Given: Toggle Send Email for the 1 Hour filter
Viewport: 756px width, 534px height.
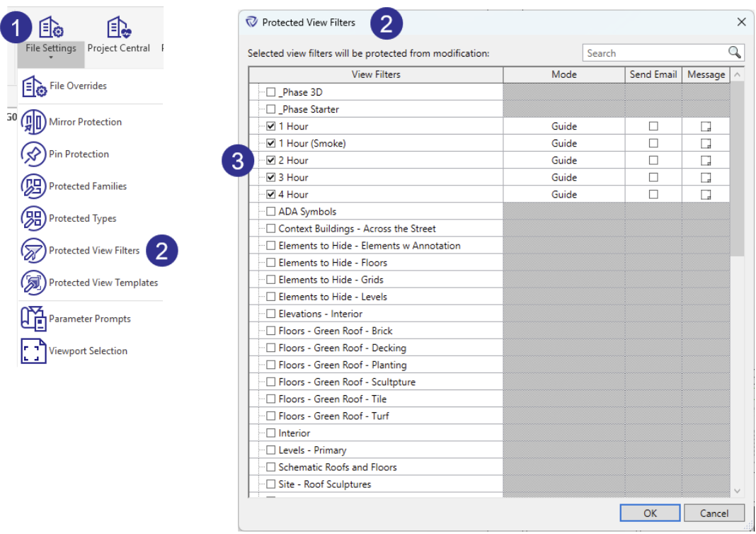Looking at the screenshot, I should [x=653, y=125].
